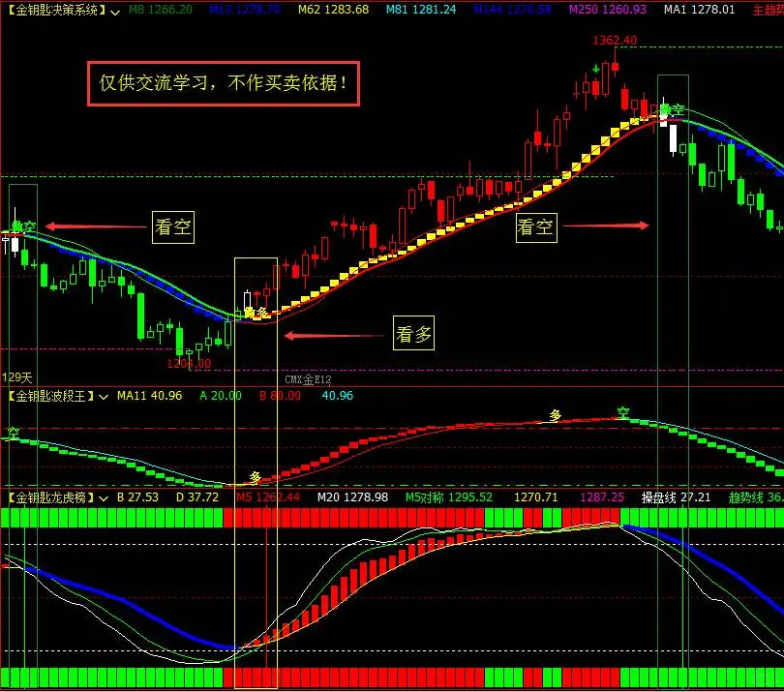Click the 1362.40 price label

point(614,42)
